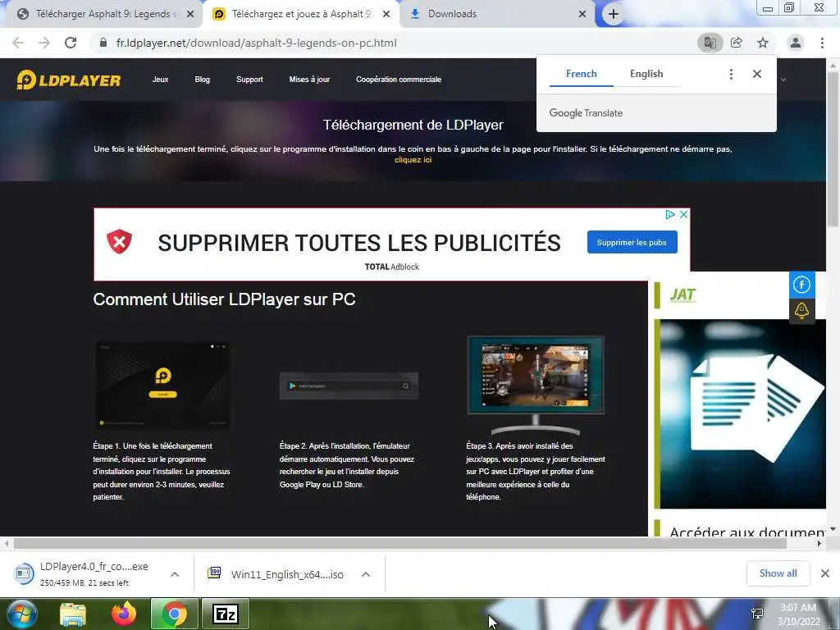
Task: Open 7-Zip from taskbar
Action: (225, 614)
